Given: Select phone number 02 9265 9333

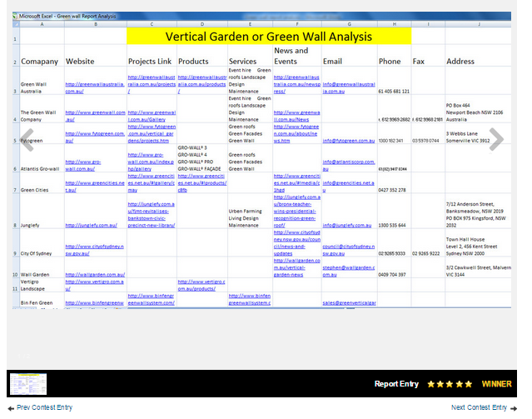Looking at the screenshot, I should 392,253.
